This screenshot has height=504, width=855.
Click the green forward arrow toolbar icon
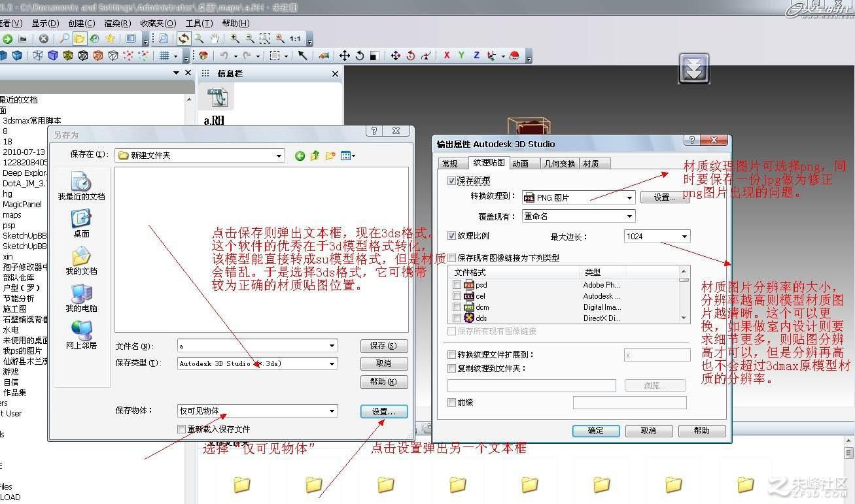click(x=7, y=39)
